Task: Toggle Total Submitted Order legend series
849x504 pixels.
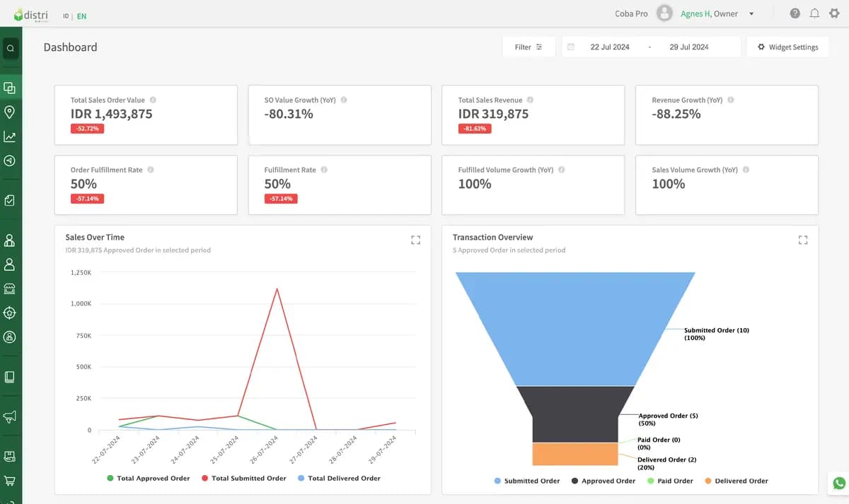Action: coord(244,479)
